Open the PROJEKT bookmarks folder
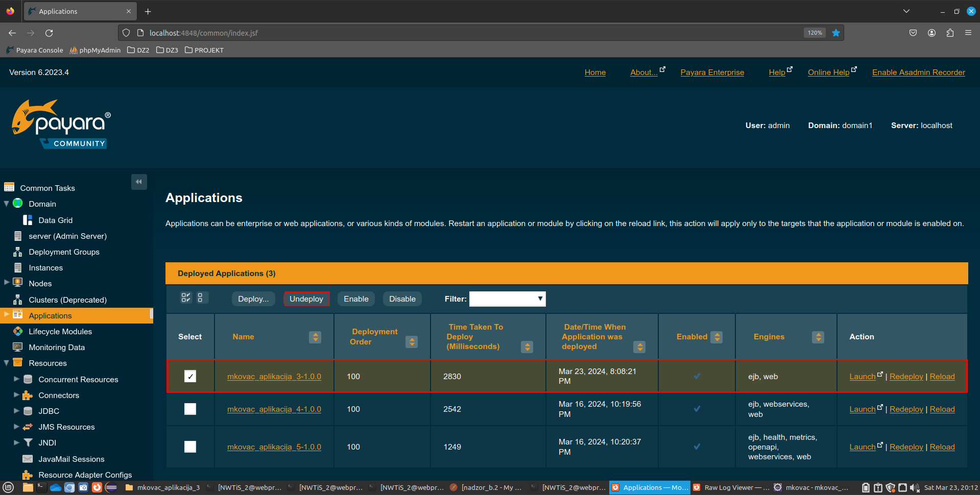980x495 pixels. click(x=204, y=50)
